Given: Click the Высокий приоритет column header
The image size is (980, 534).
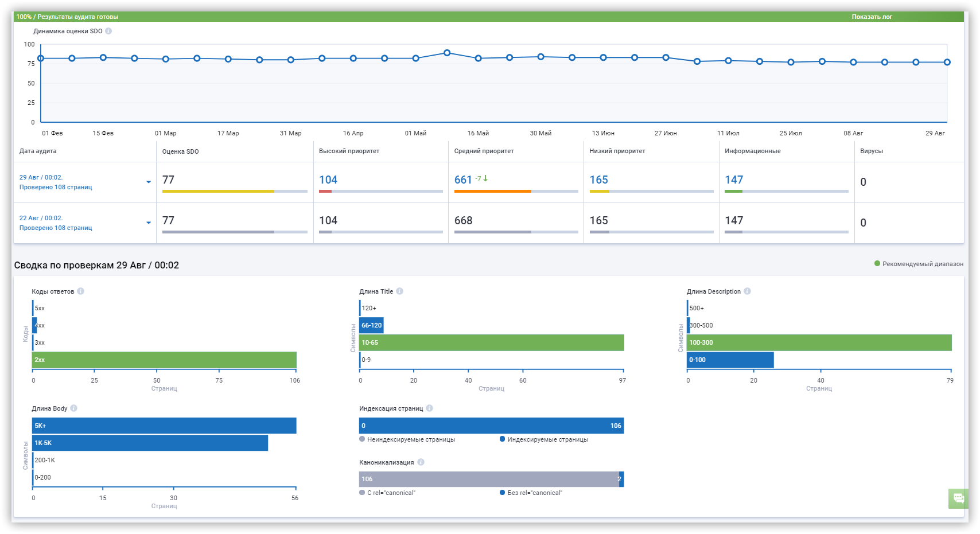Looking at the screenshot, I should (349, 151).
